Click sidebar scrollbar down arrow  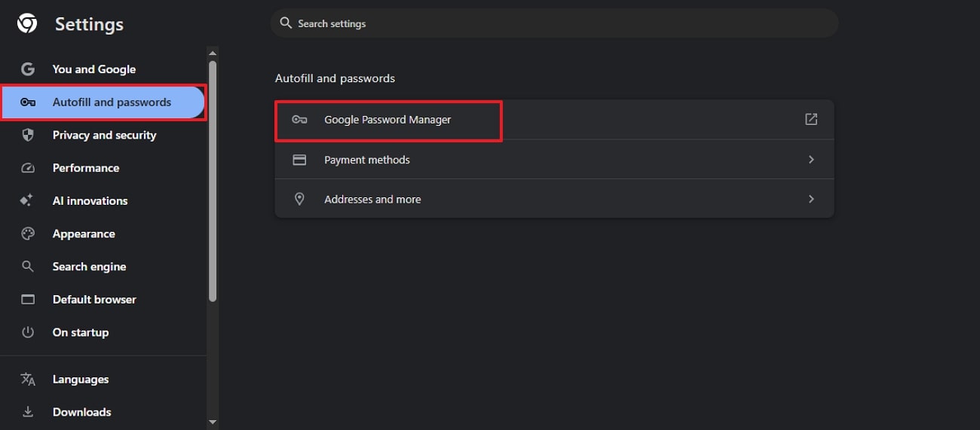pos(213,422)
